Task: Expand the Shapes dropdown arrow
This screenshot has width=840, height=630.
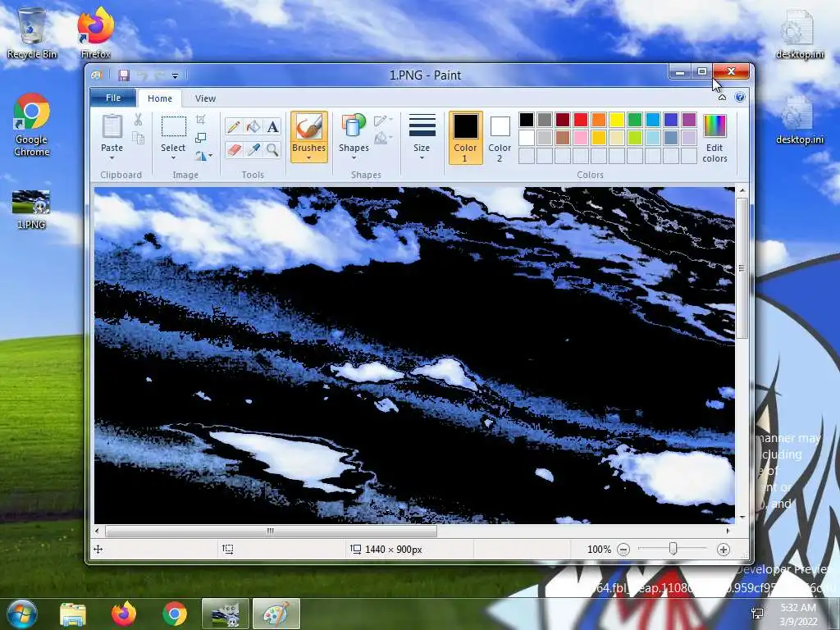Action: pyautogui.click(x=354, y=158)
